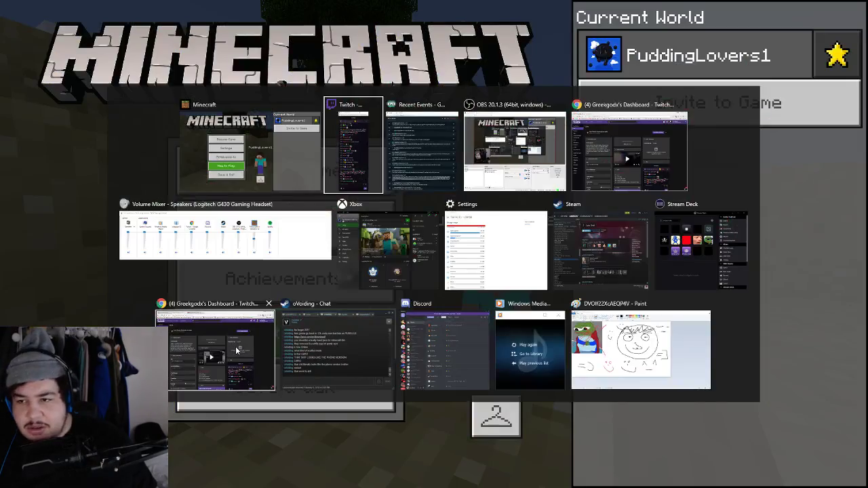The image size is (868, 488).
Task: Click the Stream Deck app icon
Action: click(x=660, y=204)
